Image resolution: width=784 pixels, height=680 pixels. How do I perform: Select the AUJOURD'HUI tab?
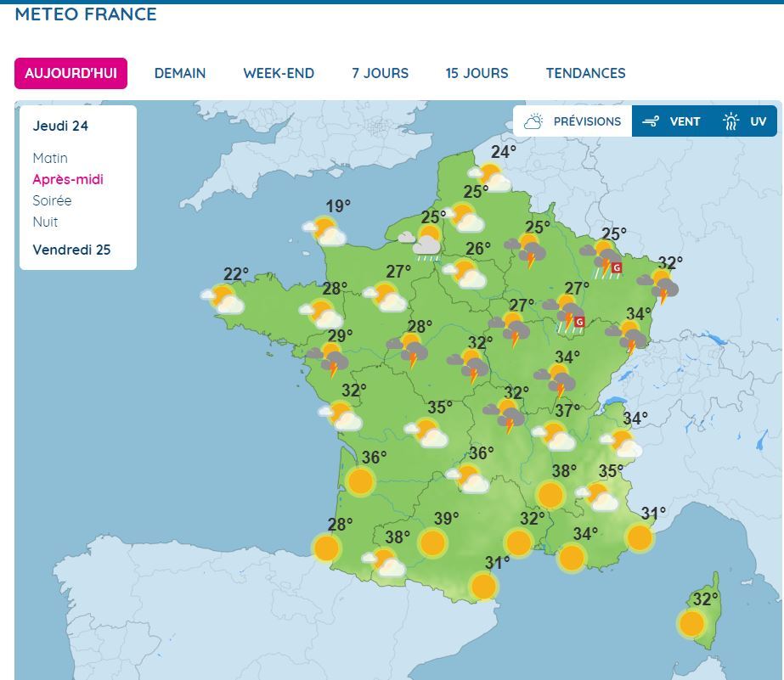coord(71,74)
